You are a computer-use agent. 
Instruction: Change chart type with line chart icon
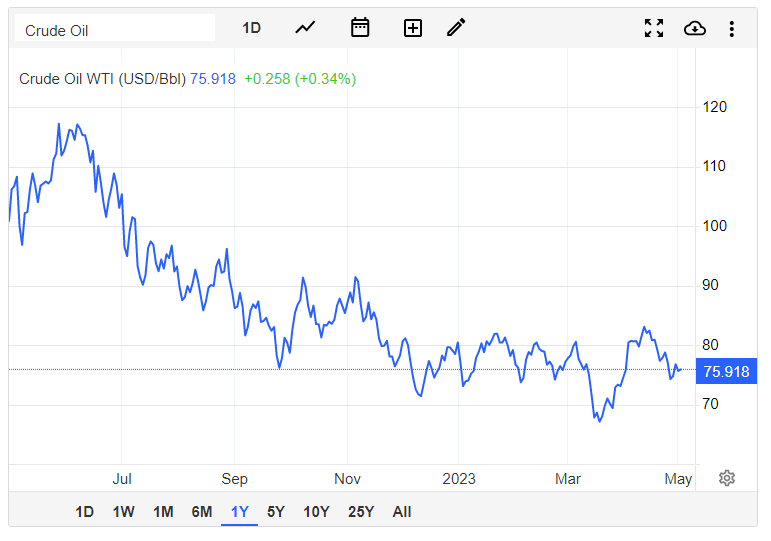(x=305, y=28)
